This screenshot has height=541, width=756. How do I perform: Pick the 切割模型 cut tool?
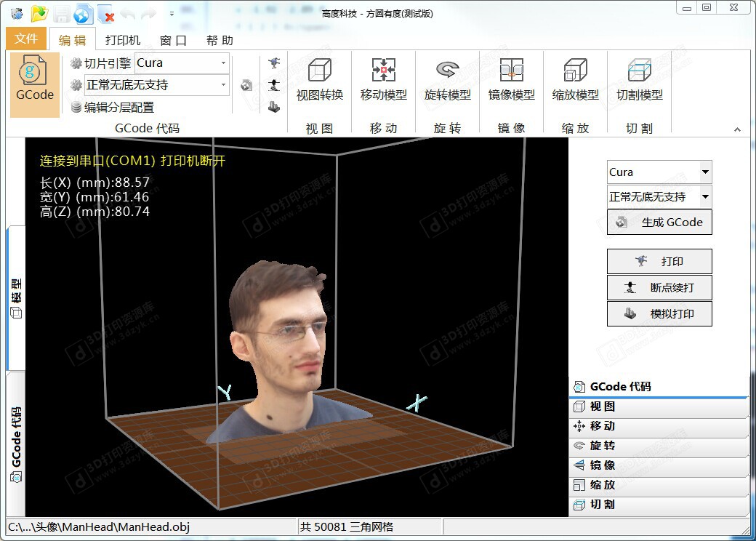(x=639, y=81)
